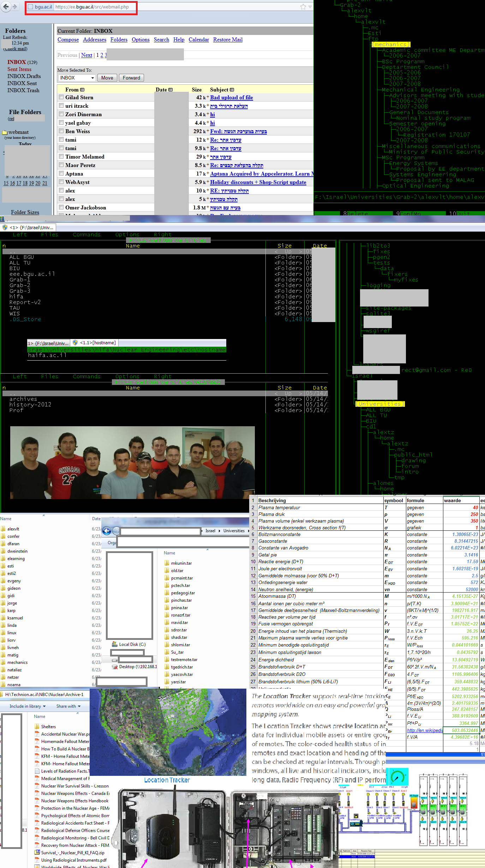The width and height of the screenshot is (485, 868).
Task: Click the Accidental Nuclear War PDF icon
Action: click(37, 734)
